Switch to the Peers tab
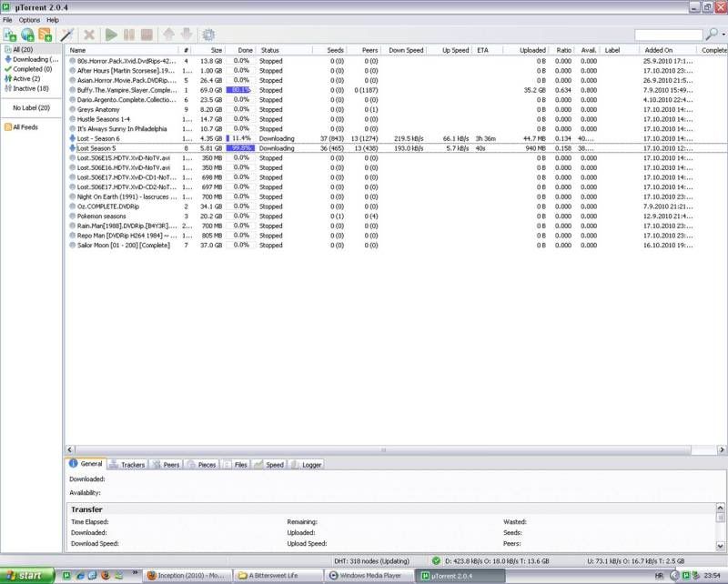 click(x=166, y=464)
